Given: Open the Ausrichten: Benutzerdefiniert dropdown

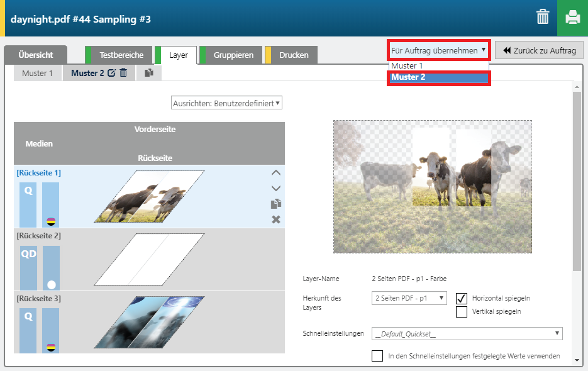Looking at the screenshot, I should (x=226, y=103).
